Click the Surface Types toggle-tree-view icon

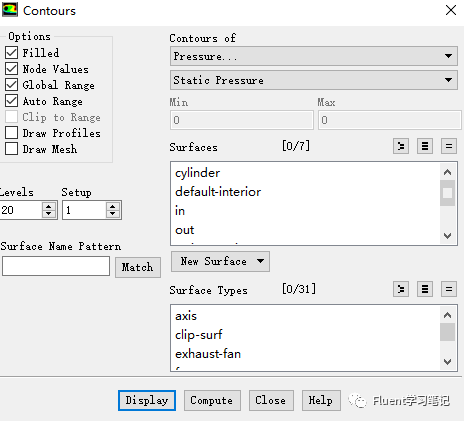[x=401, y=289]
